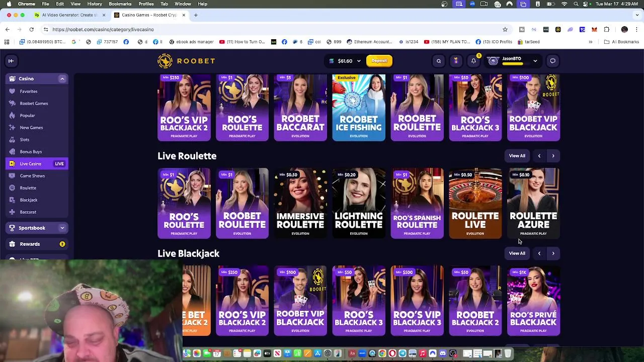644x362 pixels.
Task: View All Live Blackjack games
Action: pos(517,253)
